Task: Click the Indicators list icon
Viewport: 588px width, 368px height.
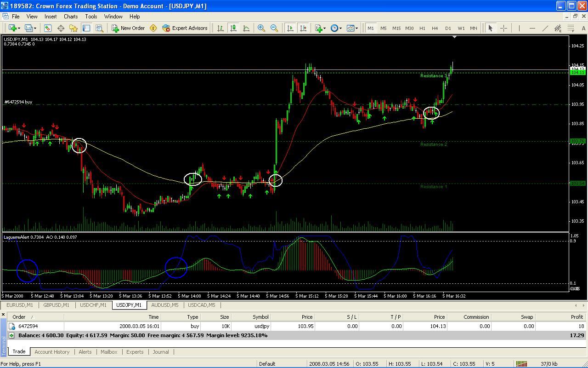Action: point(318,28)
